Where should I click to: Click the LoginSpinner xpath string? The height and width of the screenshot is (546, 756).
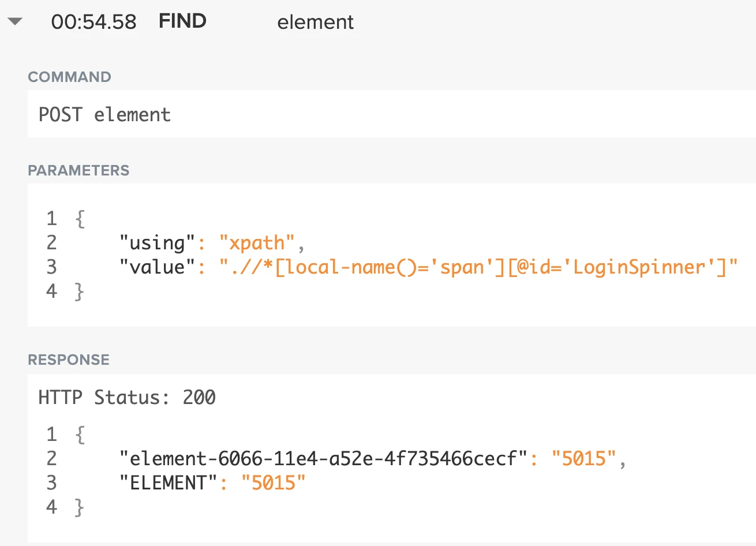pyautogui.click(x=478, y=267)
